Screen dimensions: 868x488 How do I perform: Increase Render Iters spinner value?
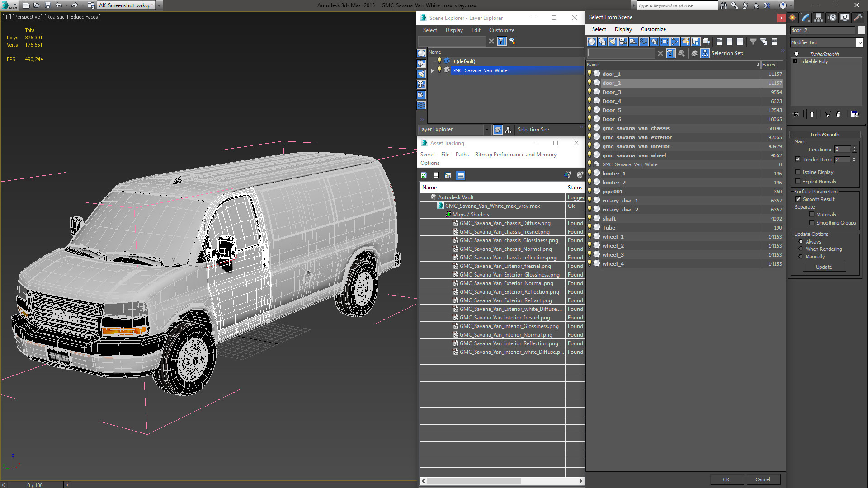click(854, 158)
